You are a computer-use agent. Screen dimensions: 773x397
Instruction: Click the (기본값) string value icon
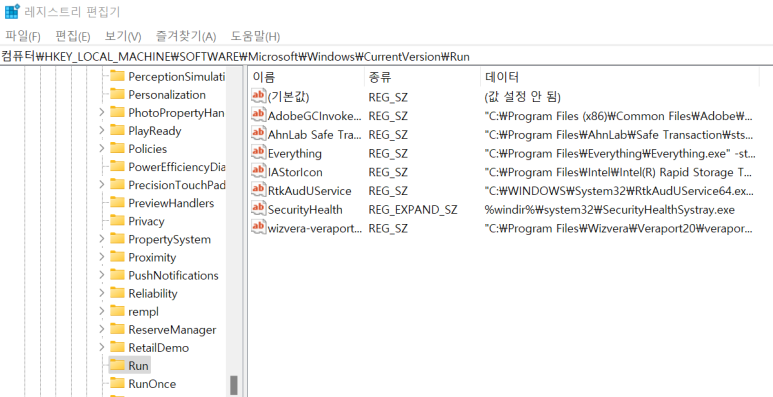pos(259,96)
